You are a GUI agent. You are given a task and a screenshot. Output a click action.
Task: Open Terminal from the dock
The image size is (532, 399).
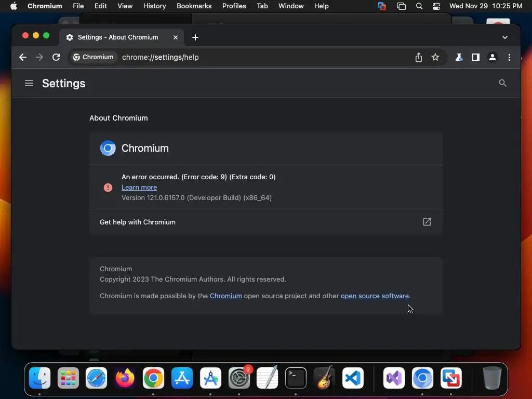point(296,378)
